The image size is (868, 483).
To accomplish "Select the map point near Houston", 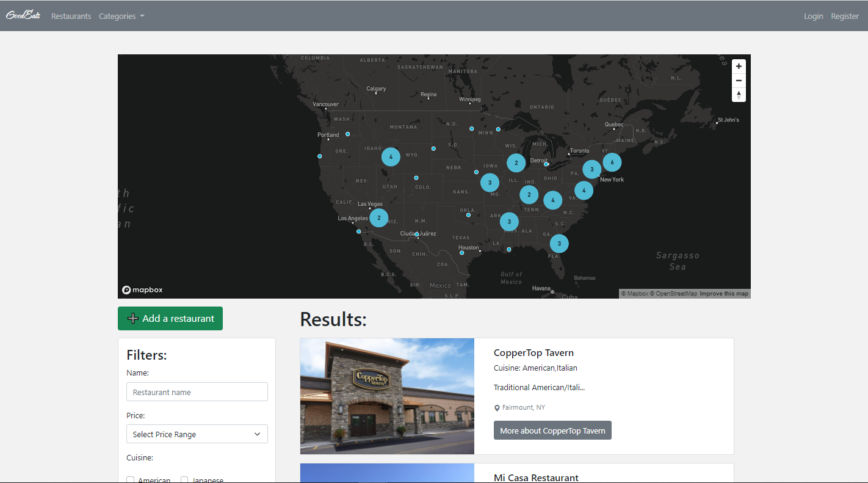I will click(x=461, y=253).
